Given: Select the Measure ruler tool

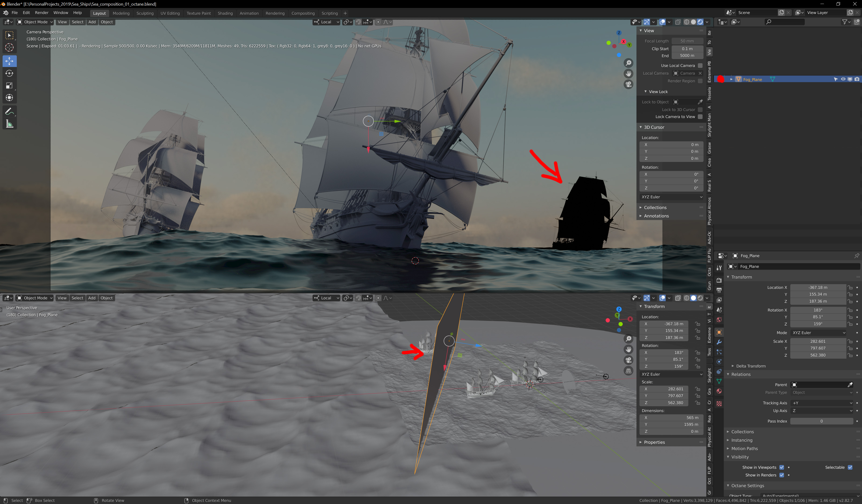Looking at the screenshot, I should (9, 124).
